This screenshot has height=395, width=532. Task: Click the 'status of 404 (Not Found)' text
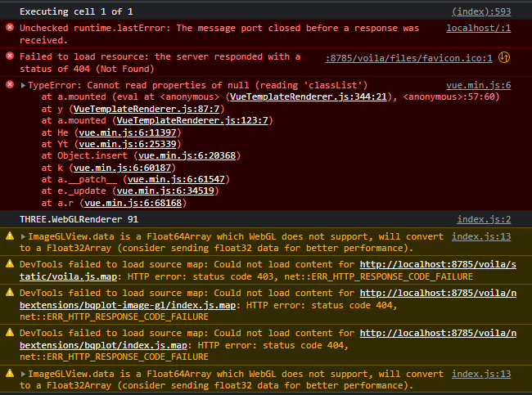point(87,69)
